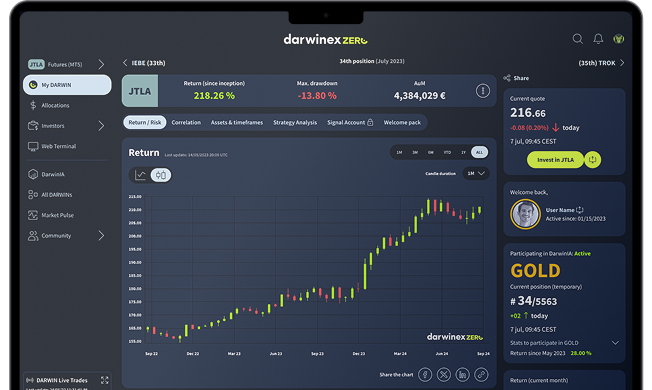This screenshot has height=390, width=652.
Task: Open the Strategy Analysis tab
Action: click(295, 122)
